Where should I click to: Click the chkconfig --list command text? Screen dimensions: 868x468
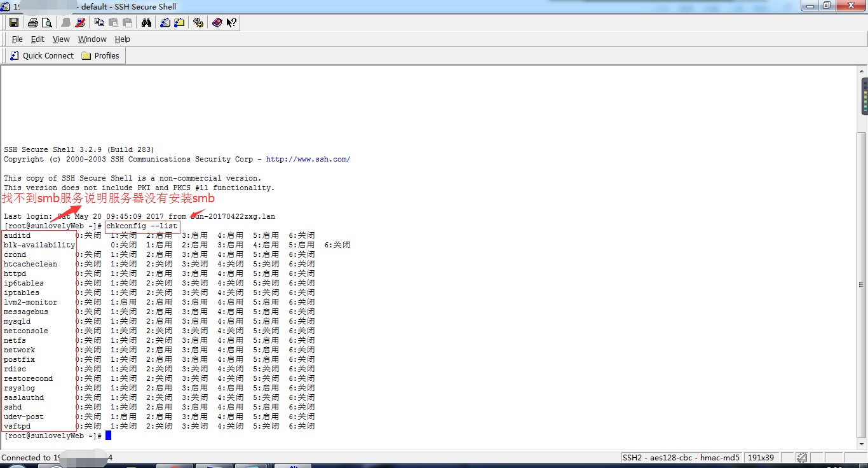click(142, 226)
